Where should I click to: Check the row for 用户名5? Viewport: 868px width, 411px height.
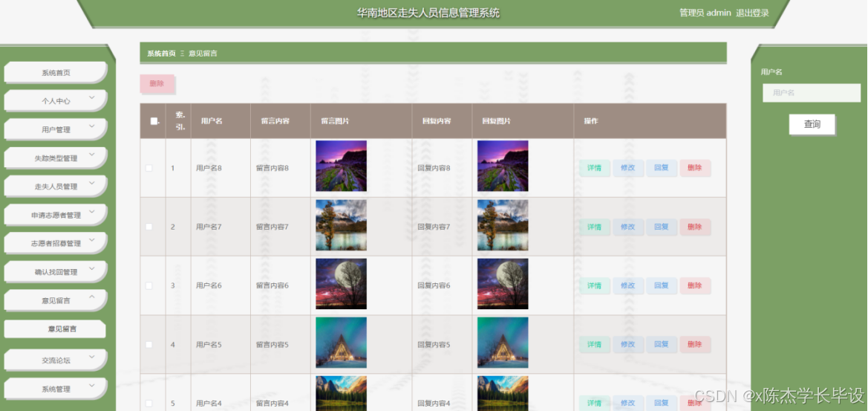149,345
